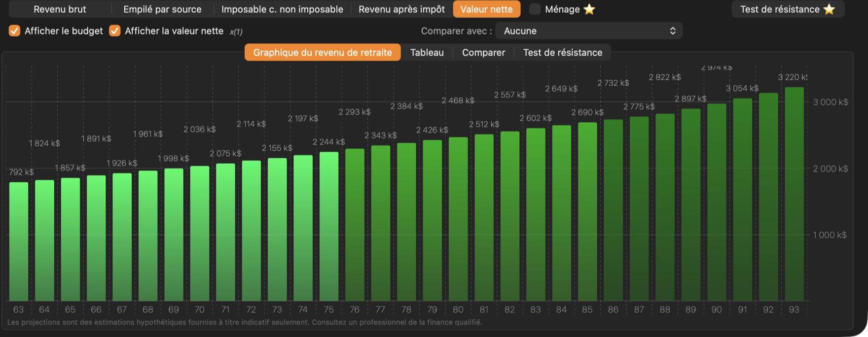The width and height of the screenshot is (868, 337).
Task: Switch to the Revenu brut view
Action: (60, 9)
